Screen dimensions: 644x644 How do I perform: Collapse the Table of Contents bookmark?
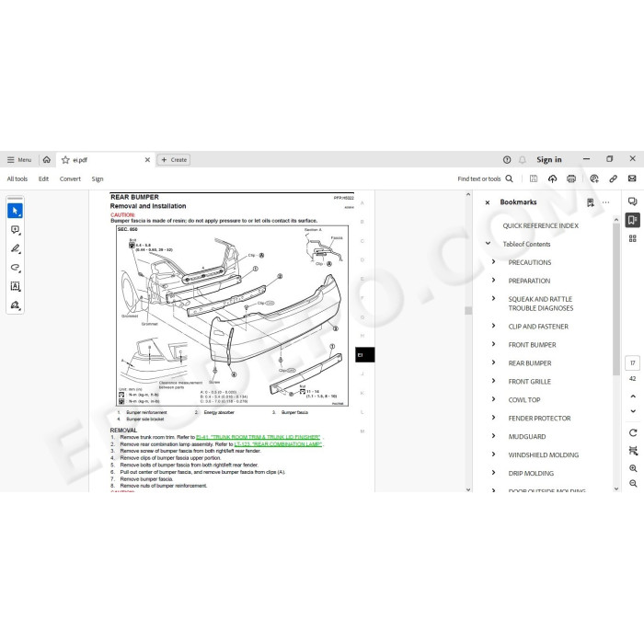point(488,243)
